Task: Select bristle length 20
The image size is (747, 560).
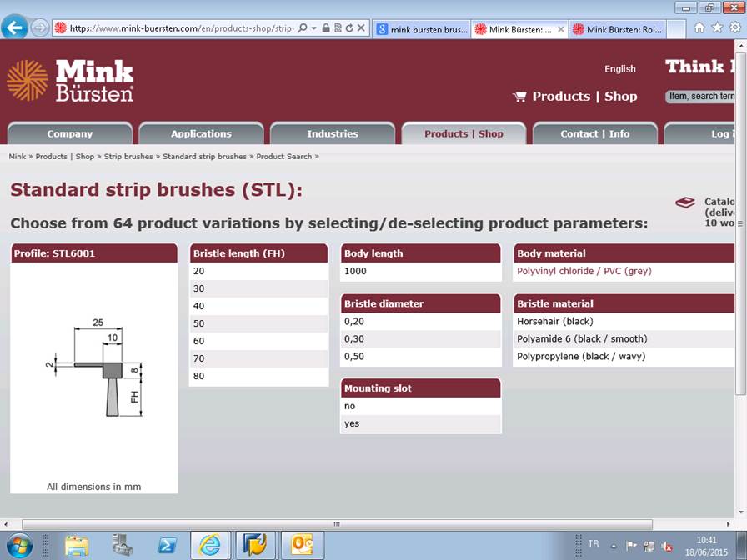Action: click(x=258, y=271)
